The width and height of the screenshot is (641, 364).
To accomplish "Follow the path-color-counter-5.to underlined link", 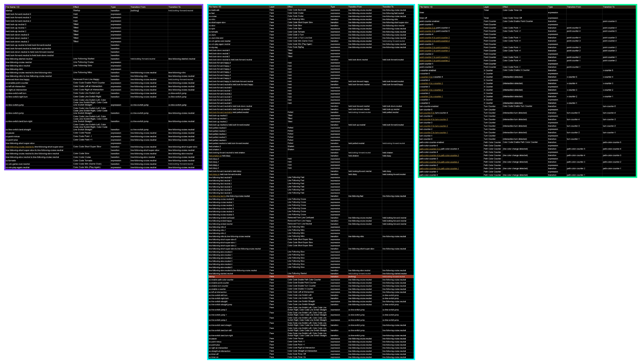I will (430, 149).
